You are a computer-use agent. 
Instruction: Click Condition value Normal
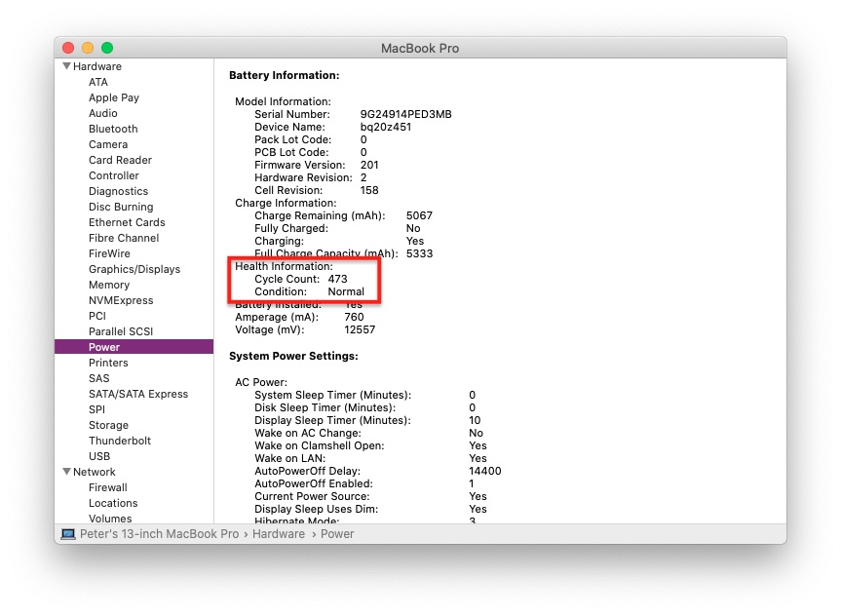pos(346,291)
